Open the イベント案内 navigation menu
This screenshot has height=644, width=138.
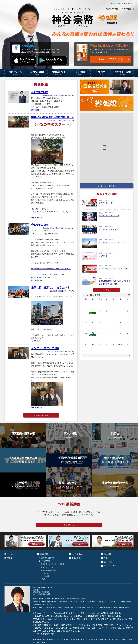click(37, 73)
